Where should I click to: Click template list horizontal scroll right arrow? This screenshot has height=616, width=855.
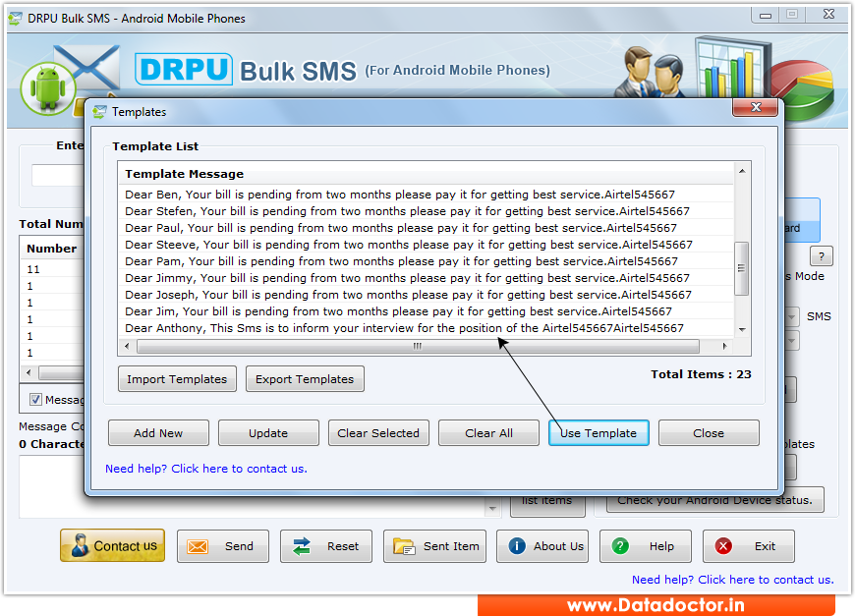(x=724, y=346)
